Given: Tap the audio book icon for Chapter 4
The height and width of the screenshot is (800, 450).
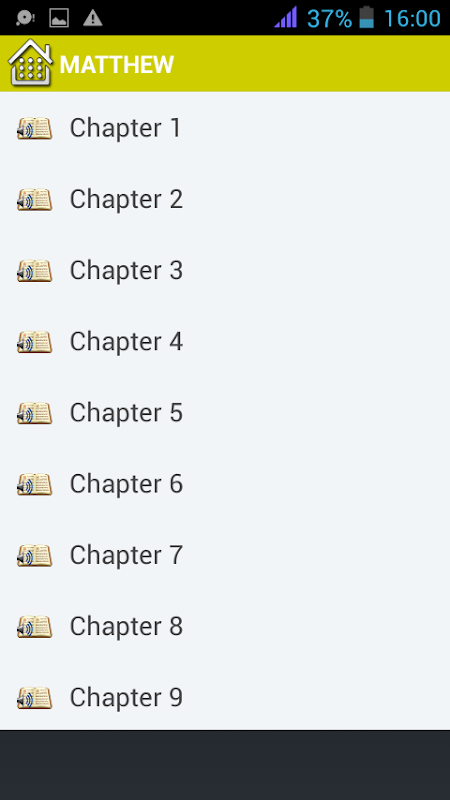Looking at the screenshot, I should tap(34, 341).
